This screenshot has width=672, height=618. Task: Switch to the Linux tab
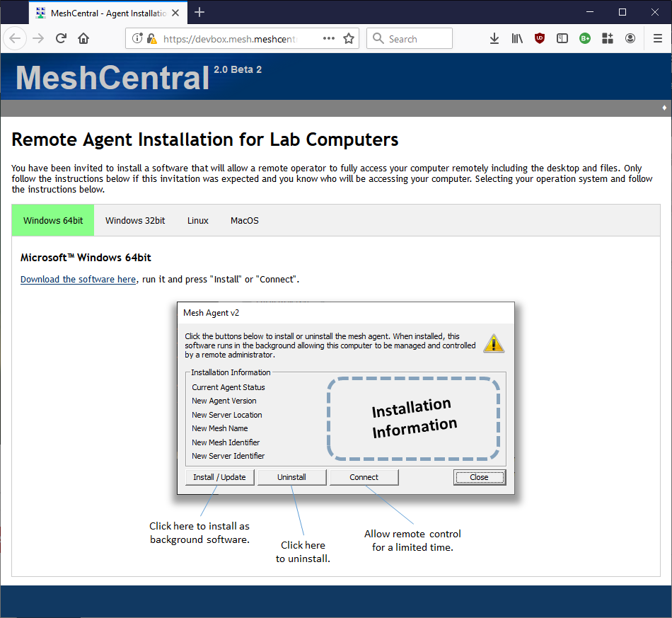[197, 220]
